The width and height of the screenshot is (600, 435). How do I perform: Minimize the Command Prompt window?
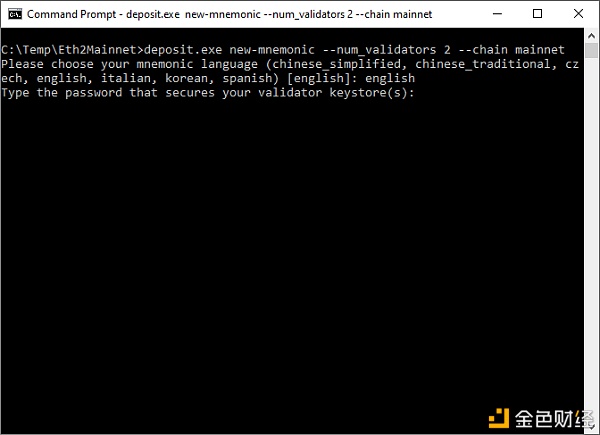pos(497,14)
